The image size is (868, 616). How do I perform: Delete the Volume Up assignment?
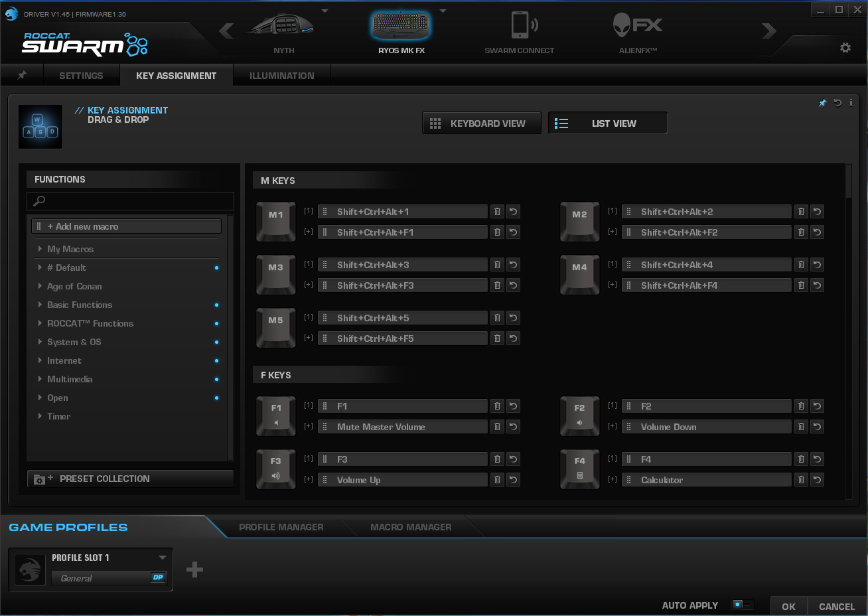point(497,480)
